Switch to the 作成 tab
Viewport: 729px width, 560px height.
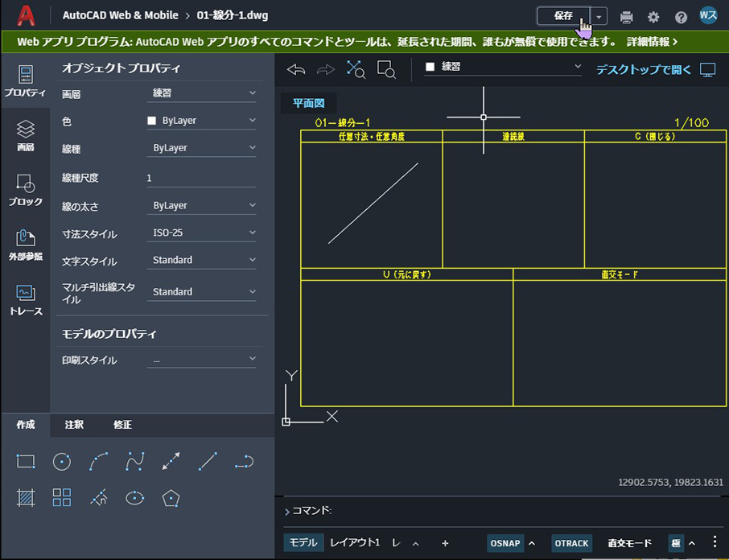tap(26, 425)
